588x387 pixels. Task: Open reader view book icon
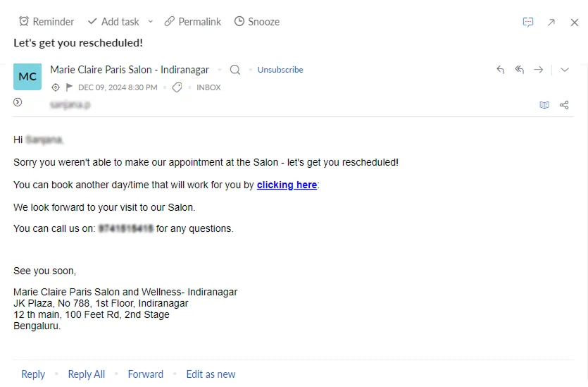(x=544, y=105)
